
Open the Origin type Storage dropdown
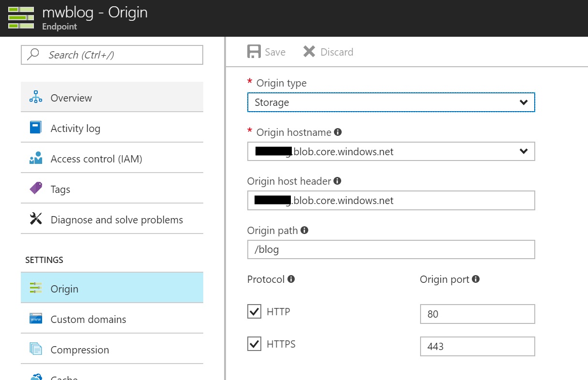pos(391,102)
